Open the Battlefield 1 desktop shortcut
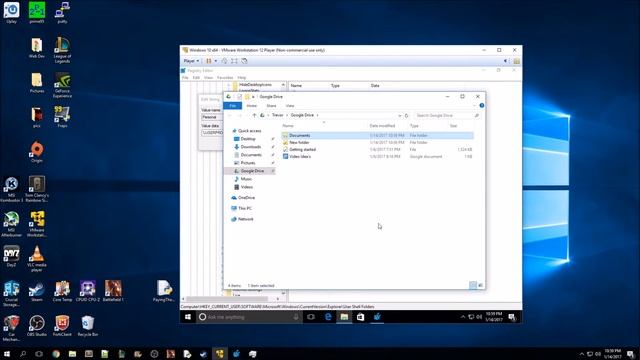Screen dimensions: 640x360 pos(113,291)
